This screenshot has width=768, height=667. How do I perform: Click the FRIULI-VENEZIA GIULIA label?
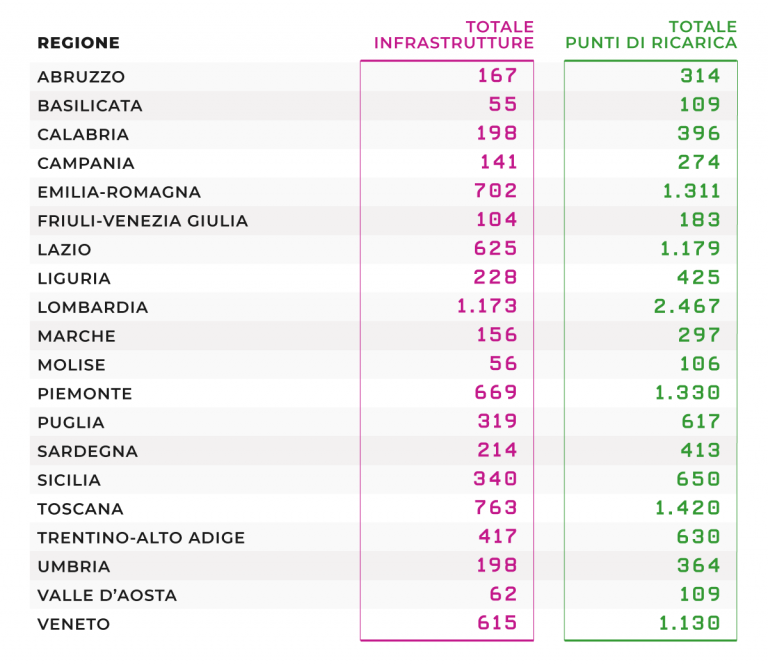(x=143, y=221)
